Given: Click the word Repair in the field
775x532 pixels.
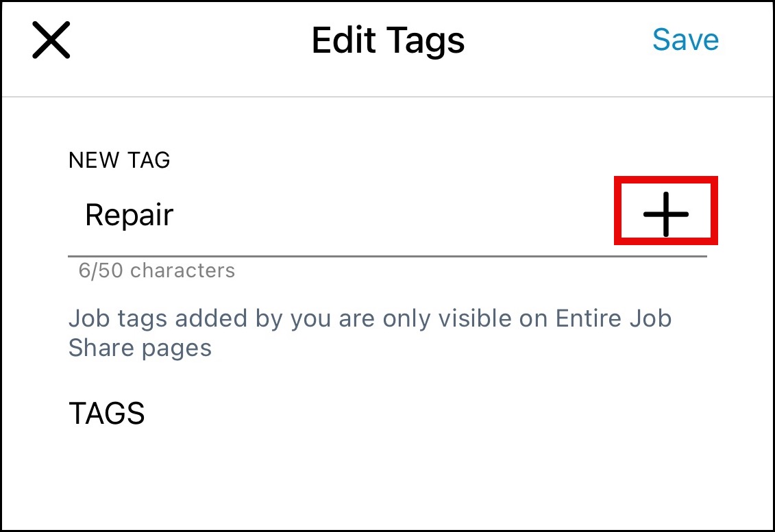Looking at the screenshot, I should (x=130, y=215).
